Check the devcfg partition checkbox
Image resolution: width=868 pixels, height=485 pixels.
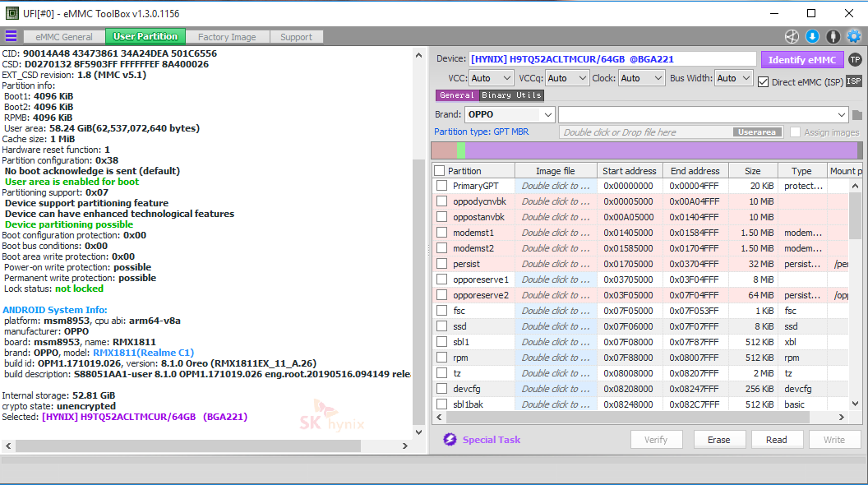(x=441, y=389)
